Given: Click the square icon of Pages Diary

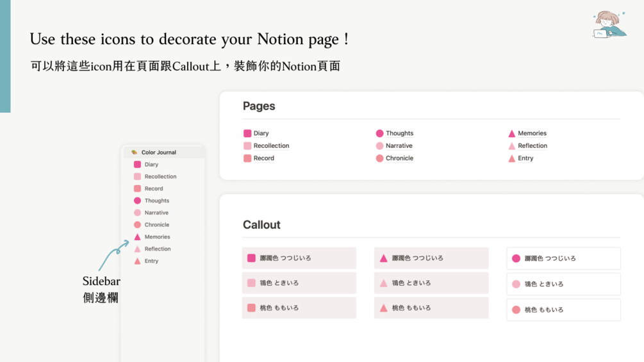Looking at the screenshot, I should [x=247, y=133].
